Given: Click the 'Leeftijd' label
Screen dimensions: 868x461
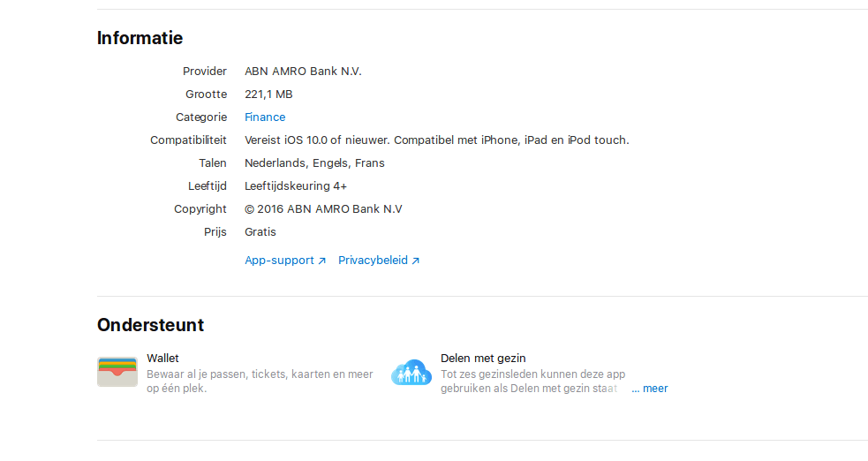Looking at the screenshot, I should tap(207, 186).
